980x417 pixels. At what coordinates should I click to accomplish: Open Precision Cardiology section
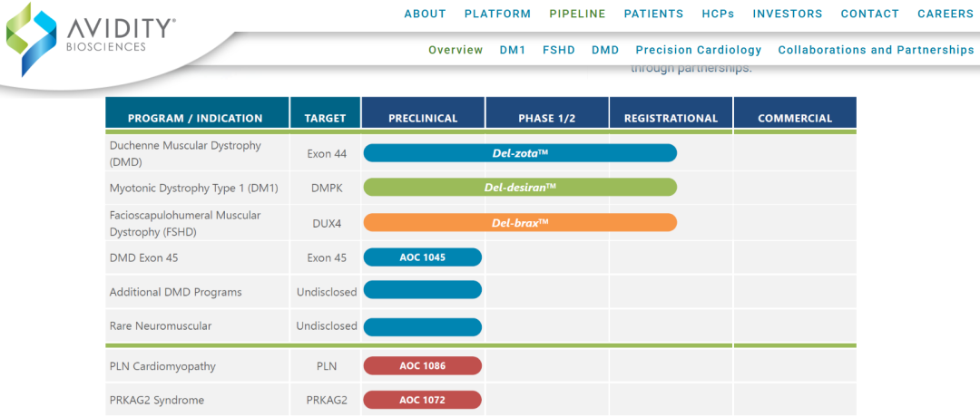coord(699,50)
